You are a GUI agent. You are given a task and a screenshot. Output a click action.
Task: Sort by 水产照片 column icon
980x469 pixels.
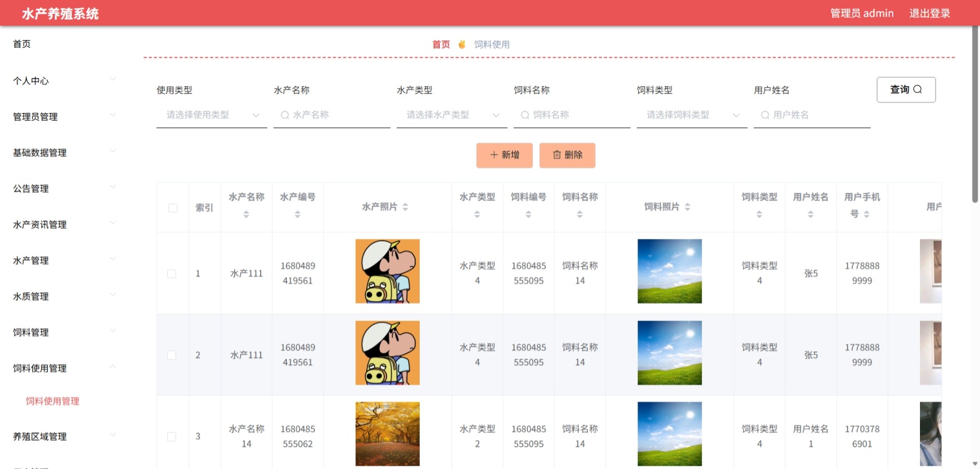(x=405, y=207)
